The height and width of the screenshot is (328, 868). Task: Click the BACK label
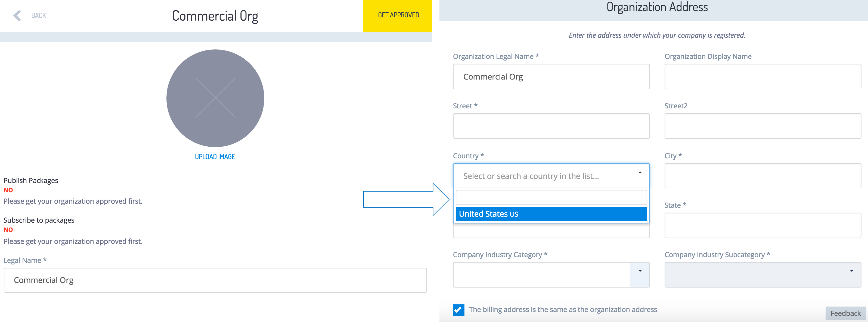click(38, 15)
